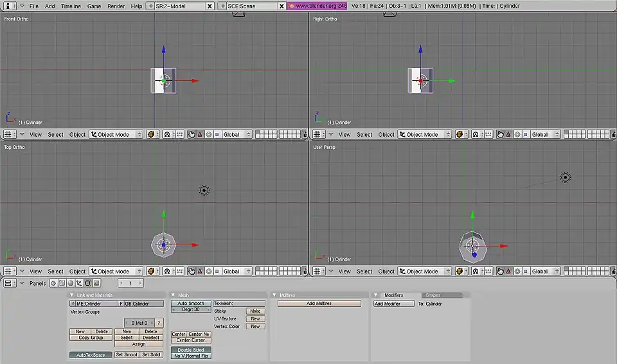
Task: Click the Logic context icon in Panels header
Action: click(53, 283)
